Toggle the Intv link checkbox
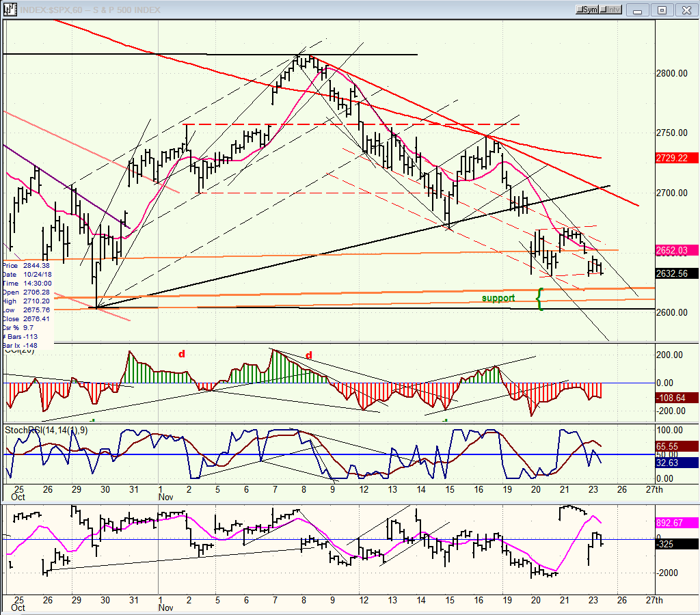Viewport: 700px width, 615px height. [610, 10]
